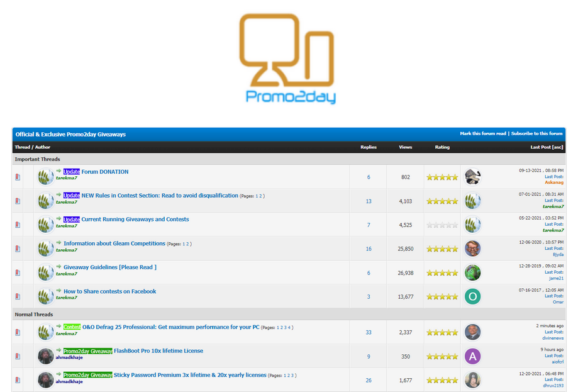578x392 pixels.
Task: Click Mark this forum read
Action: tap(483, 133)
